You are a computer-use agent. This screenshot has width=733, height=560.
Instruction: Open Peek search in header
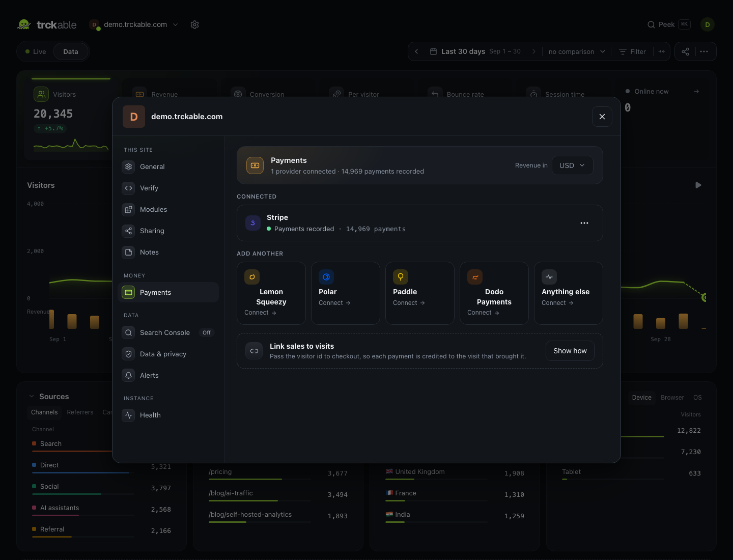pyautogui.click(x=669, y=24)
